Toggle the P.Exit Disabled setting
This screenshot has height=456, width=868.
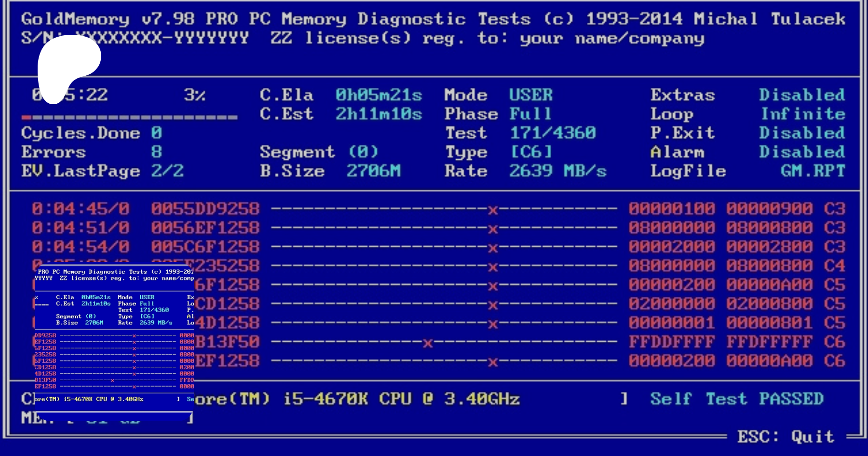pos(801,133)
